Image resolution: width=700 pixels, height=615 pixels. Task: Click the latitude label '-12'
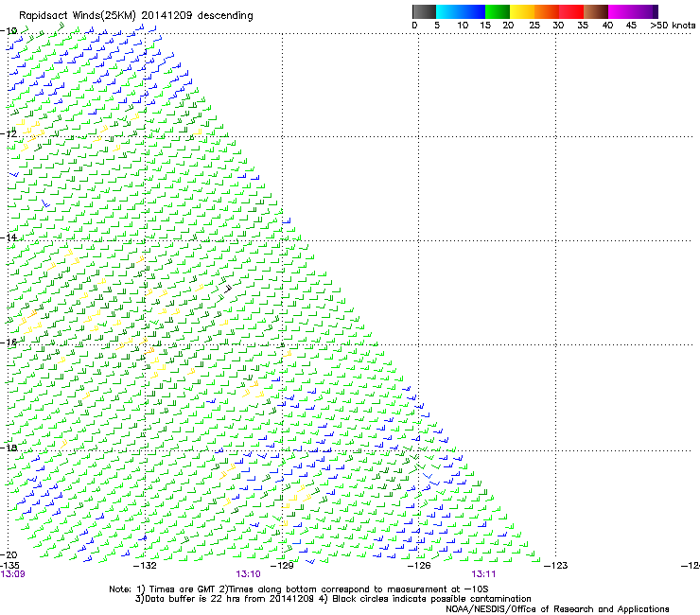pyautogui.click(x=9, y=133)
